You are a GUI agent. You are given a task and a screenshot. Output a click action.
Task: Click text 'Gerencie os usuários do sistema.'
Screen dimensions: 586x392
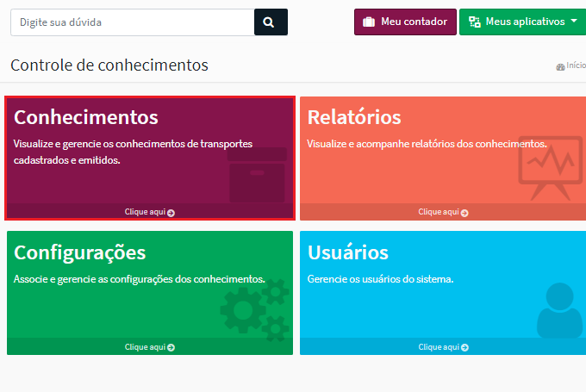click(380, 279)
